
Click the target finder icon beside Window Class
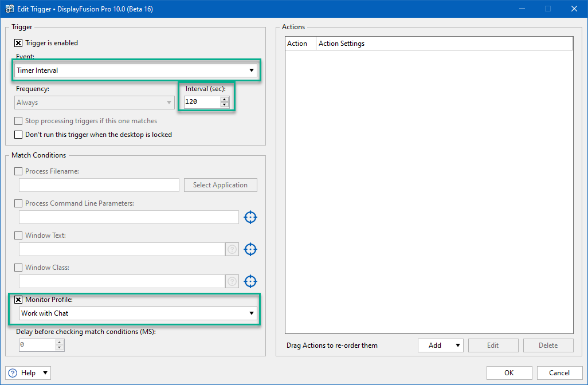point(250,281)
